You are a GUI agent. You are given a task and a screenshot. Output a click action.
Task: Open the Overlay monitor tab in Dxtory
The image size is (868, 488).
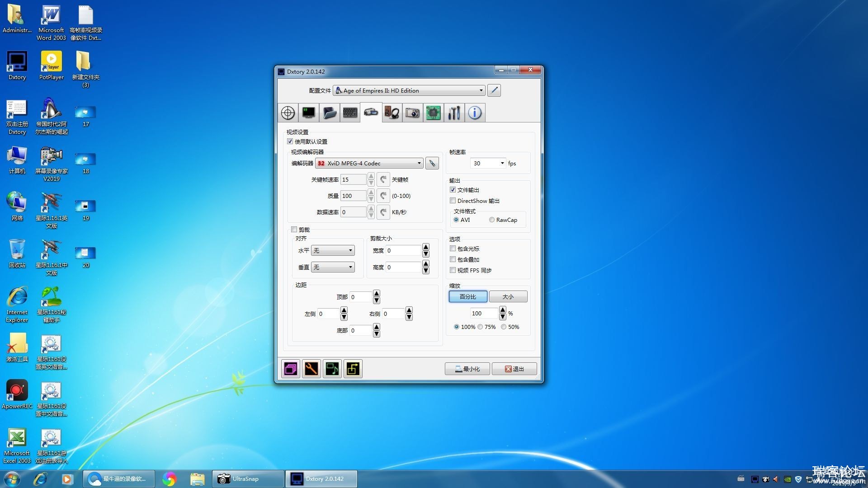point(309,113)
